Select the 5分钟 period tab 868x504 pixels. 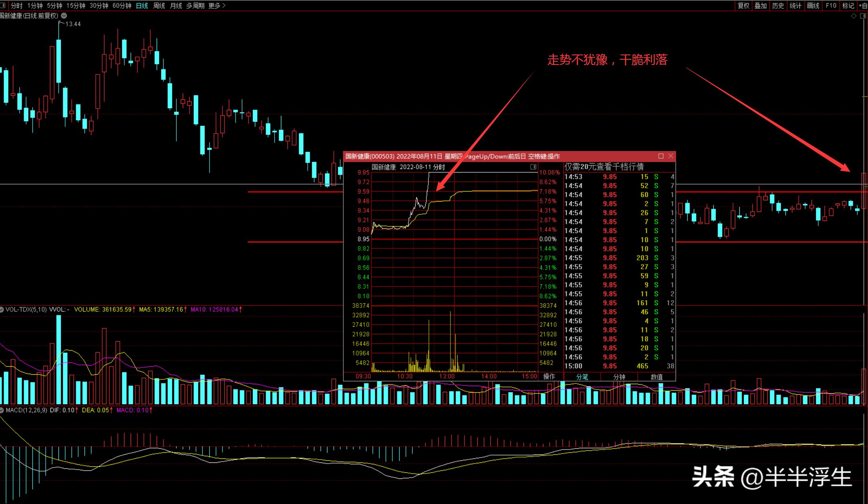[55, 6]
